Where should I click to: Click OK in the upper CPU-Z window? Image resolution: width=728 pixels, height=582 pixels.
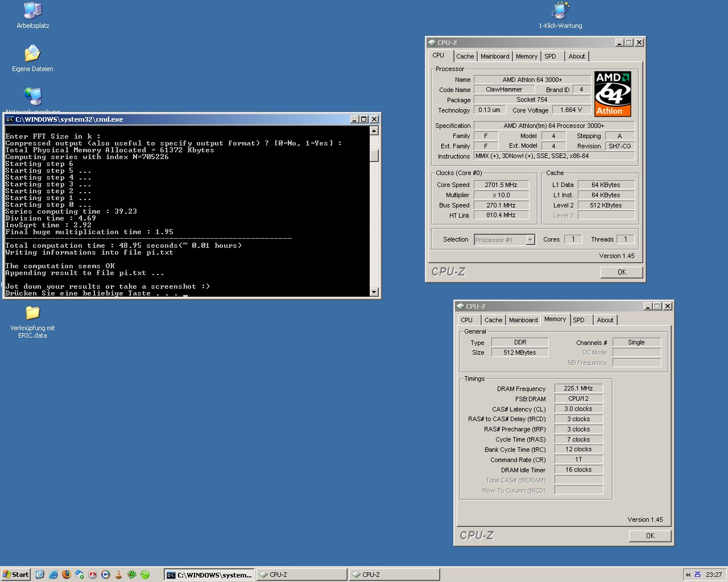(622, 272)
